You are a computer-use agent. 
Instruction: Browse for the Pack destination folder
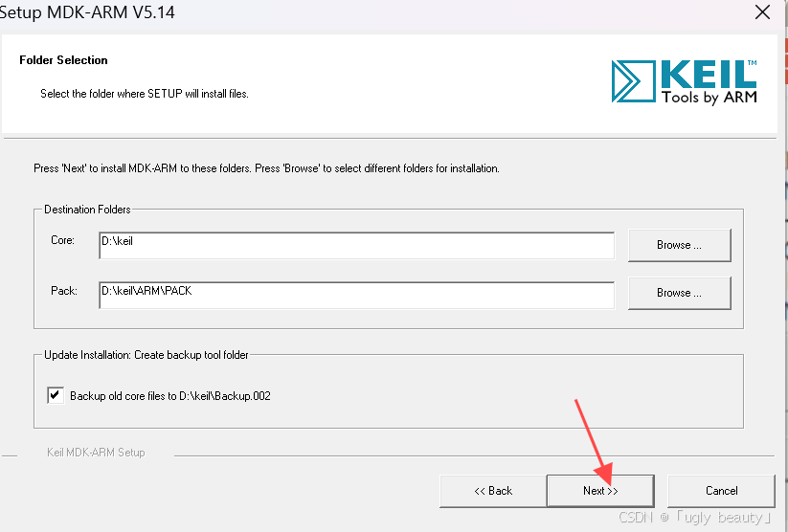tap(680, 293)
